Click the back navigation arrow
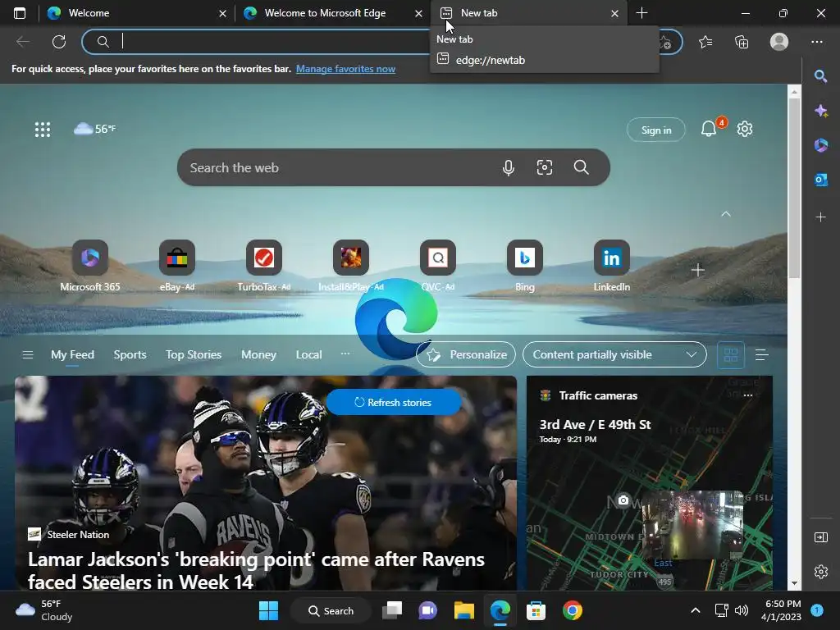This screenshot has width=840, height=630. click(22, 42)
